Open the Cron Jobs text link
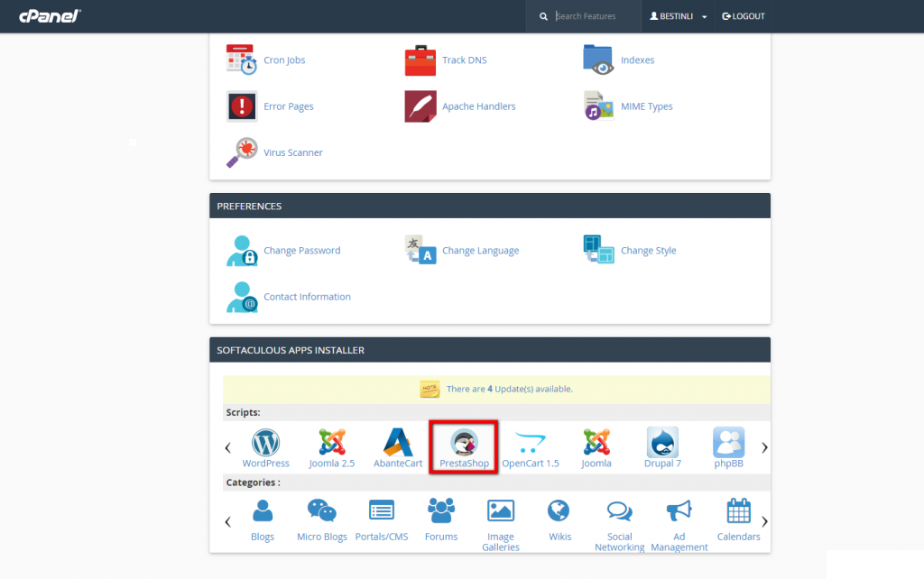The height and width of the screenshot is (579, 924). pos(284,60)
